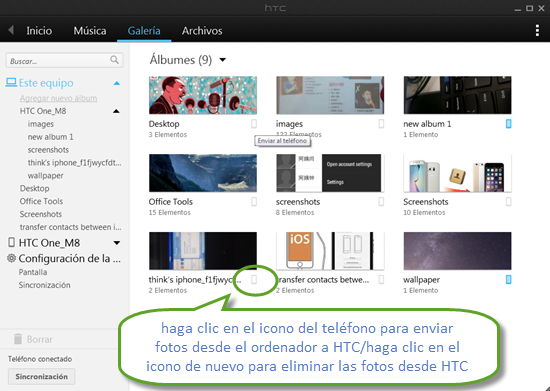This screenshot has width=550, height=391.
Task: Go back with the left arrow icon
Action: click(x=11, y=30)
